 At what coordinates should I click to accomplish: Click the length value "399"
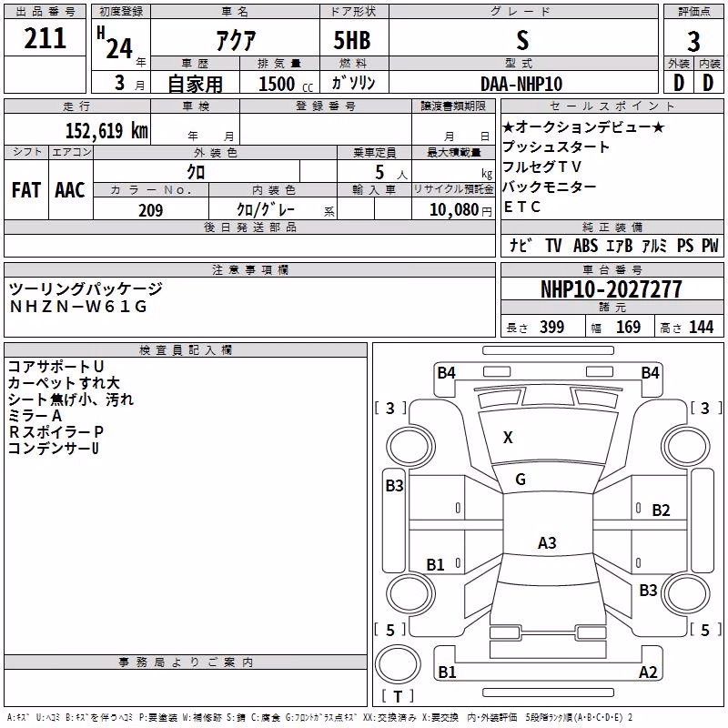coord(551,328)
